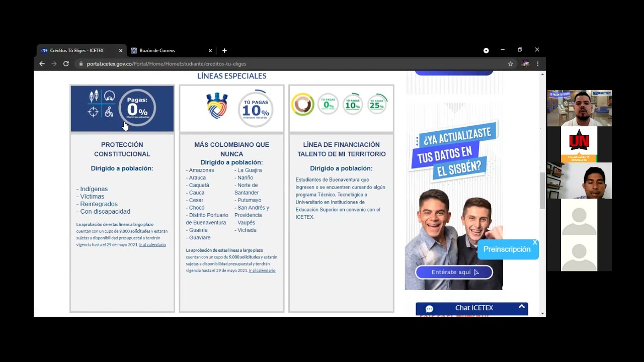Reload the ICETEX page
Screen dimensions: 644x362
coord(66,64)
